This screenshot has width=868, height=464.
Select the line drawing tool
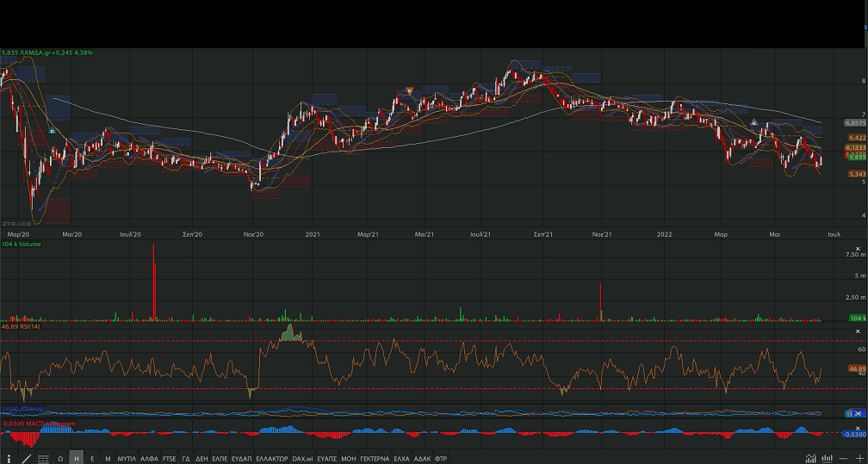point(27,458)
